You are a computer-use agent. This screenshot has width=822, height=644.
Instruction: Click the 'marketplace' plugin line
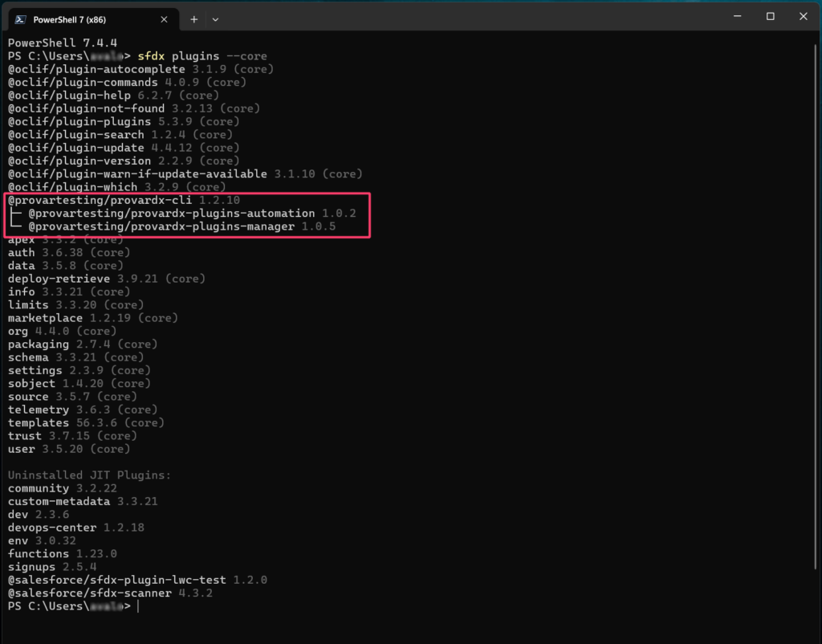pyautogui.click(x=93, y=318)
